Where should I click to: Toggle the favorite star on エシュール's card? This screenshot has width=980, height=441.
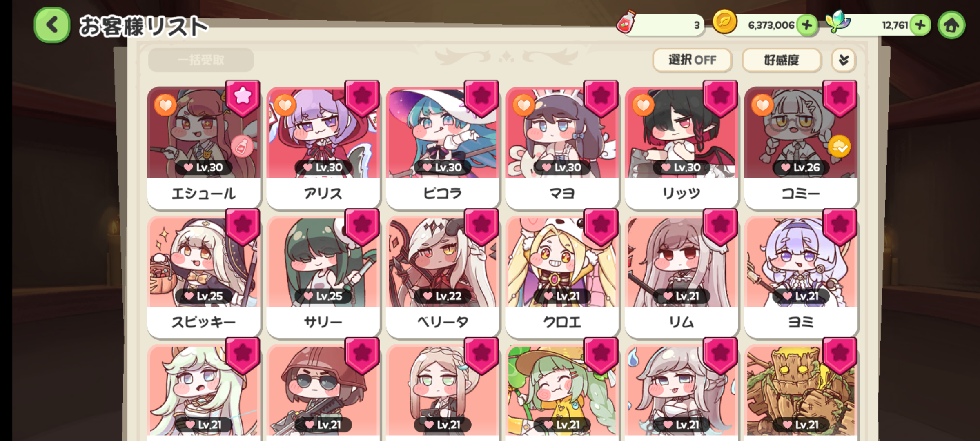243,98
